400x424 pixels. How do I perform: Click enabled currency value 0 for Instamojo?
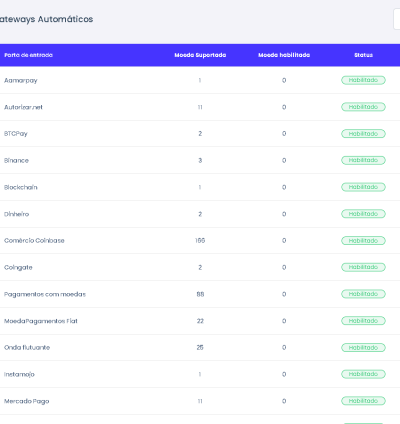[x=284, y=374]
